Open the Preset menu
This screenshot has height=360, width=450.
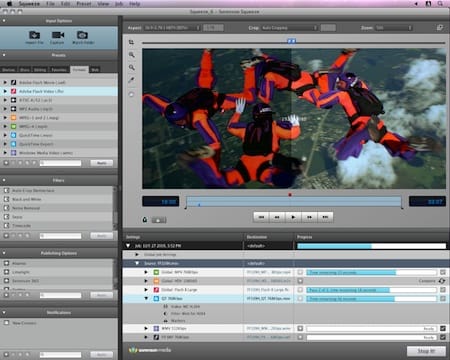84,4
